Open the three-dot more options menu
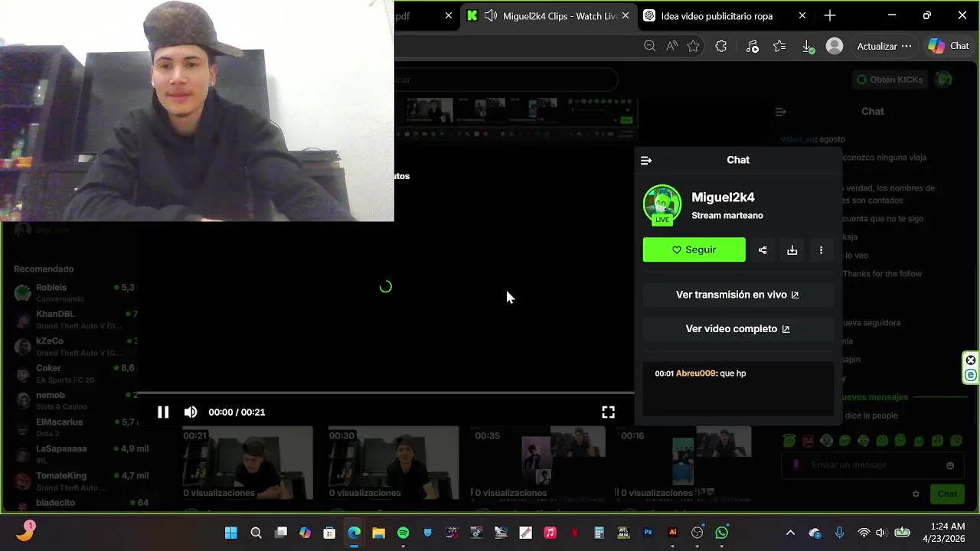The width and height of the screenshot is (980, 551). click(821, 249)
